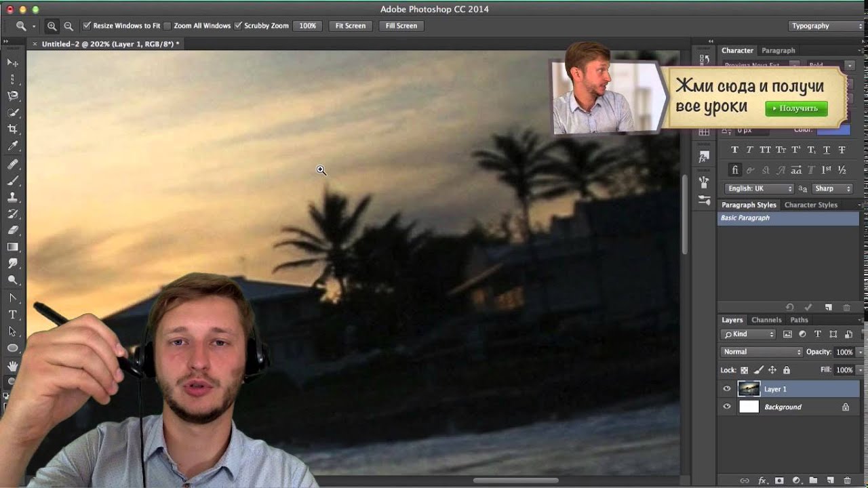
Task: Click the Fit Screen button
Action: point(351,26)
